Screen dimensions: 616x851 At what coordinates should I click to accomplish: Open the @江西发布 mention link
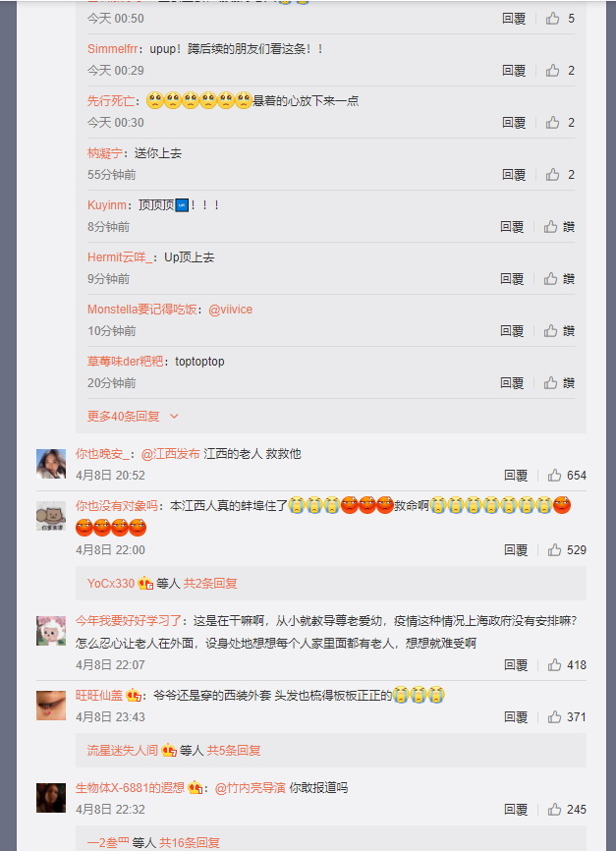[170, 454]
